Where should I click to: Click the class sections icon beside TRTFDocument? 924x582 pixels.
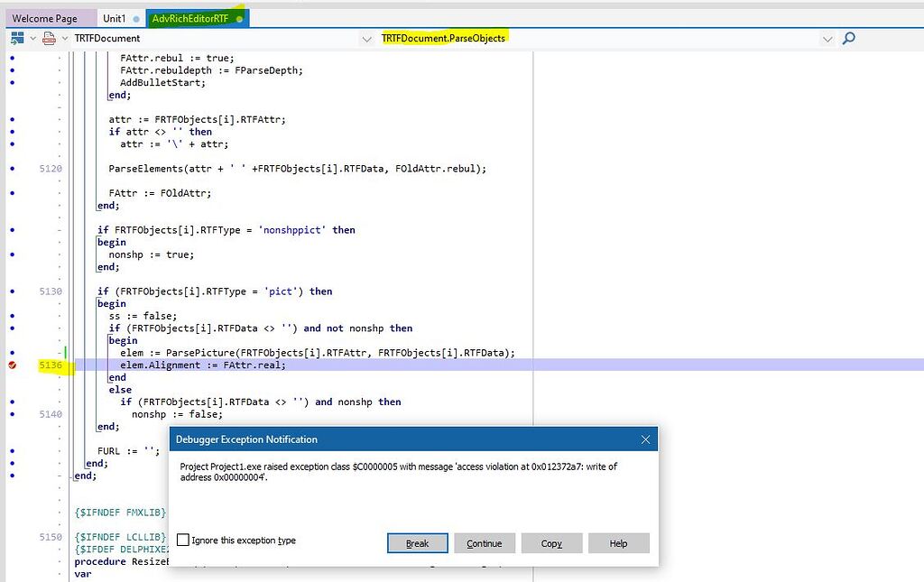49,38
